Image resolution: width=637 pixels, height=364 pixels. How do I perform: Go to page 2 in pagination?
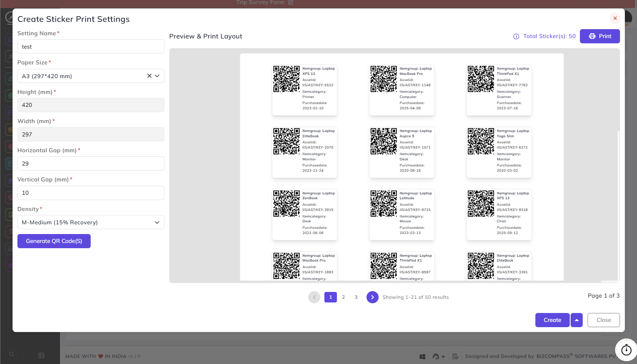click(x=343, y=297)
